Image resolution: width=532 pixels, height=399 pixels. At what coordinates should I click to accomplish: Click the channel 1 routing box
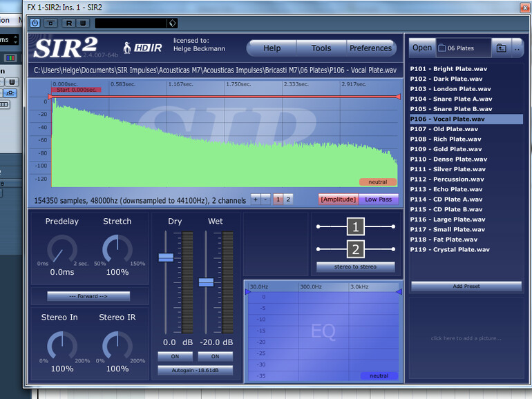click(355, 227)
